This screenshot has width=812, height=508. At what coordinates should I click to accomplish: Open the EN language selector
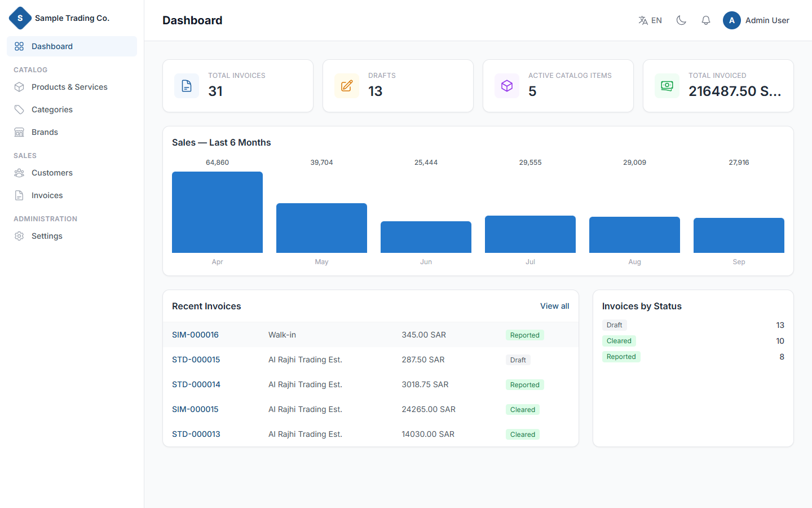click(x=650, y=20)
